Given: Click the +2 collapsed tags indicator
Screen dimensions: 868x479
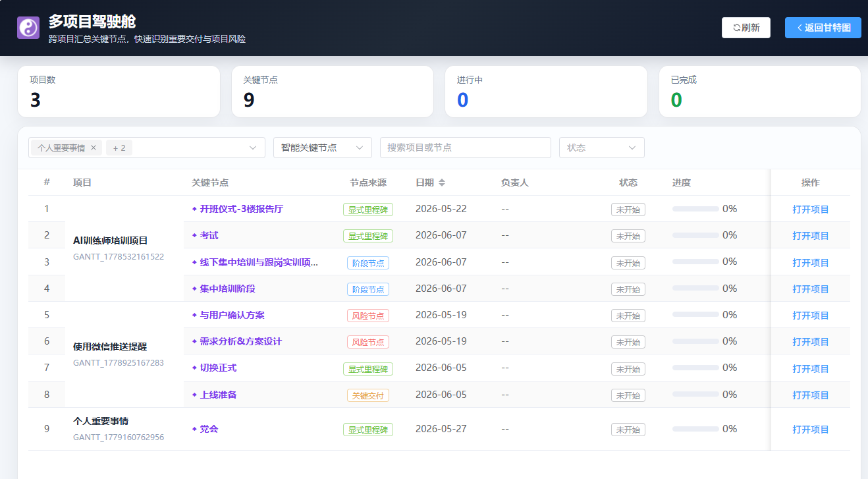Looking at the screenshot, I should [x=119, y=148].
